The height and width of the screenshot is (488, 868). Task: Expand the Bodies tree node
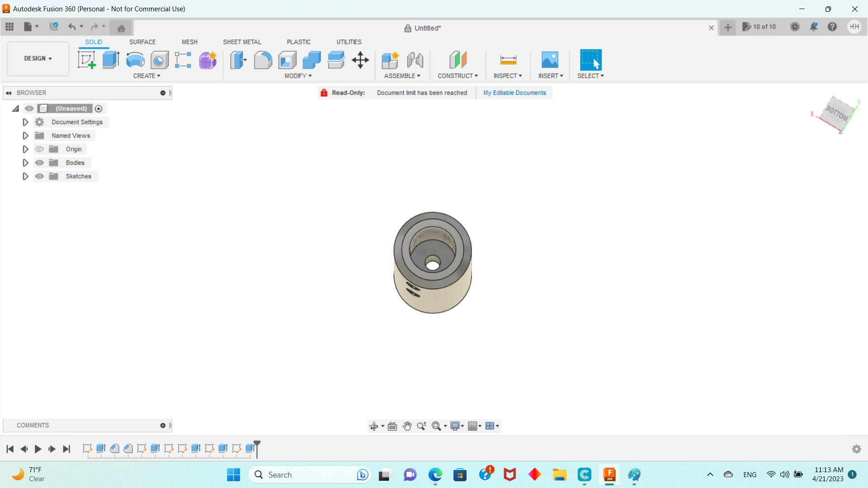tap(25, 163)
